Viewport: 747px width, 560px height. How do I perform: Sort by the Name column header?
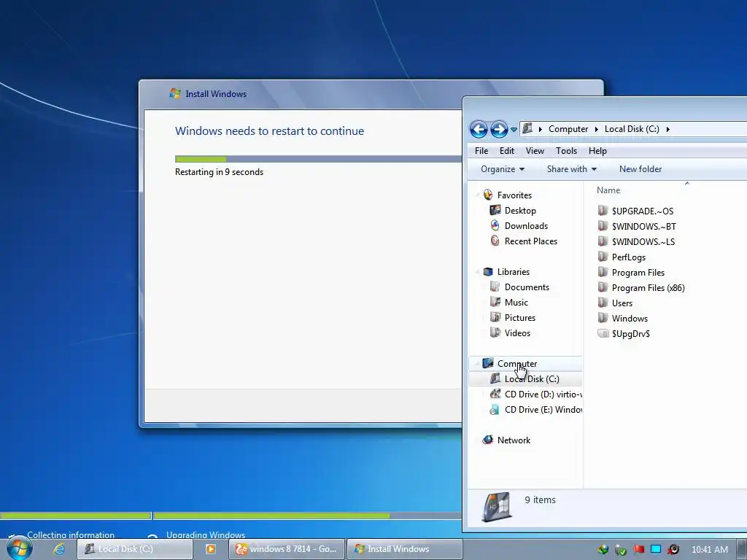coord(608,190)
